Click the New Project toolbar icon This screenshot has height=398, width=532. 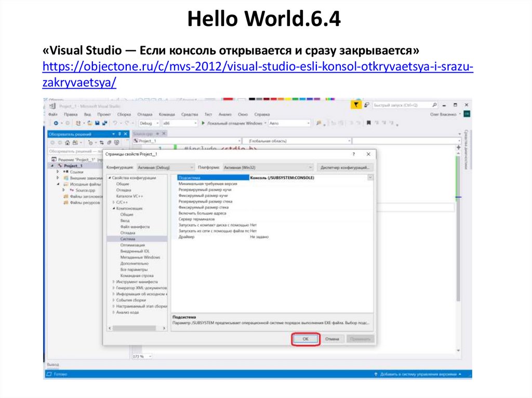tap(78, 123)
